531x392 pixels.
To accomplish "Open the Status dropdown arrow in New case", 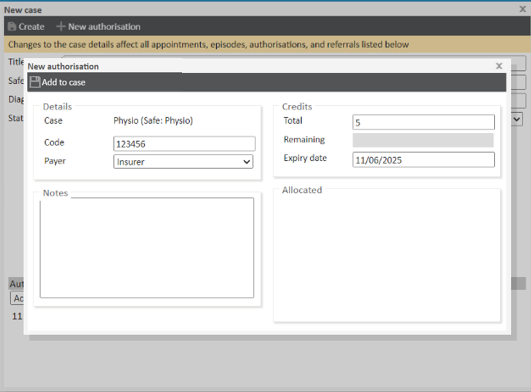I will click(x=516, y=119).
